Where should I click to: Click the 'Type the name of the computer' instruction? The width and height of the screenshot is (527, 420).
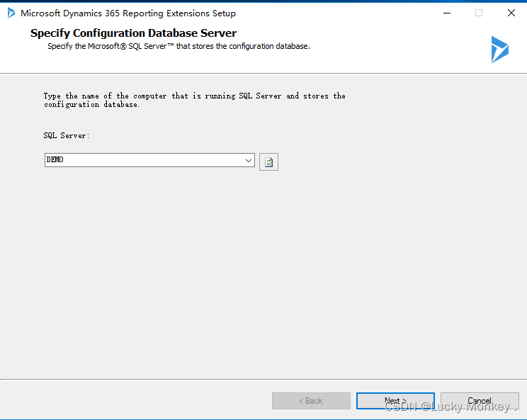click(195, 100)
